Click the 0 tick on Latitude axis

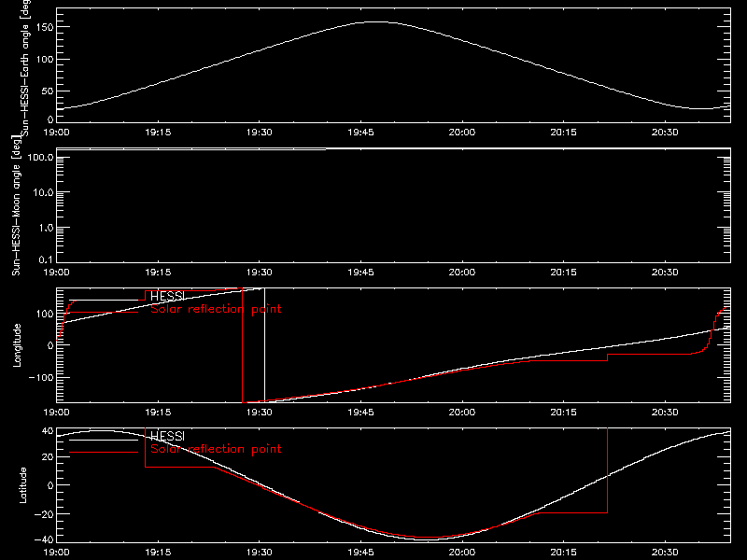[x=50, y=485]
